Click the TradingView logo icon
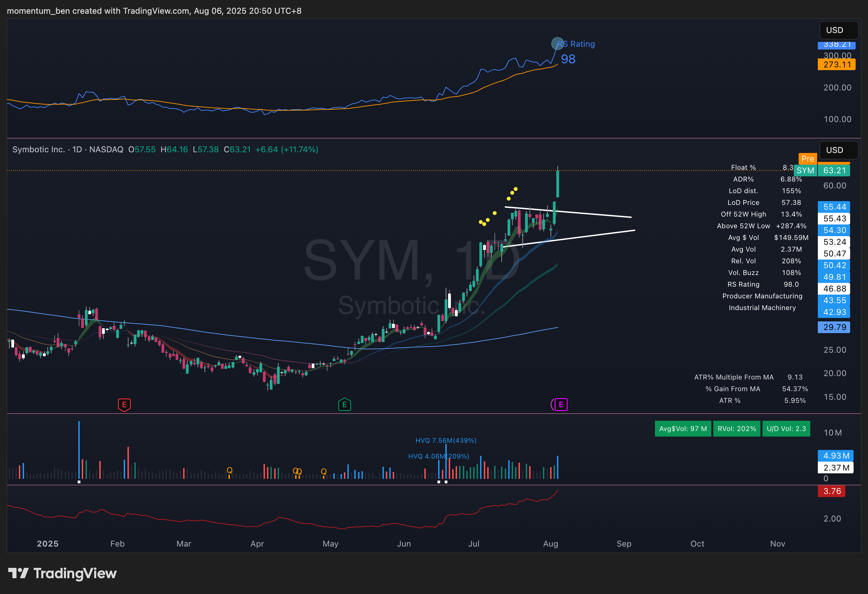868x594 pixels. 18,573
